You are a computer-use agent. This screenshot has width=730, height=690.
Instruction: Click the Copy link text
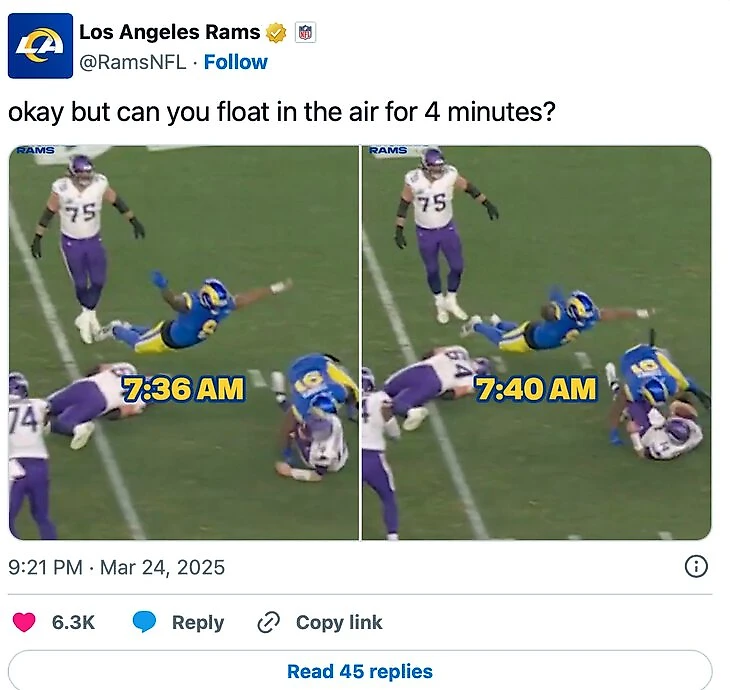(339, 622)
